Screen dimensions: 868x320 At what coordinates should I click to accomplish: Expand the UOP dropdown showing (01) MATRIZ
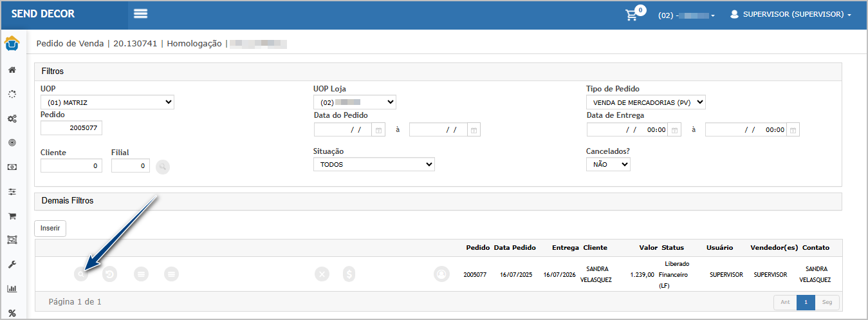click(x=107, y=102)
